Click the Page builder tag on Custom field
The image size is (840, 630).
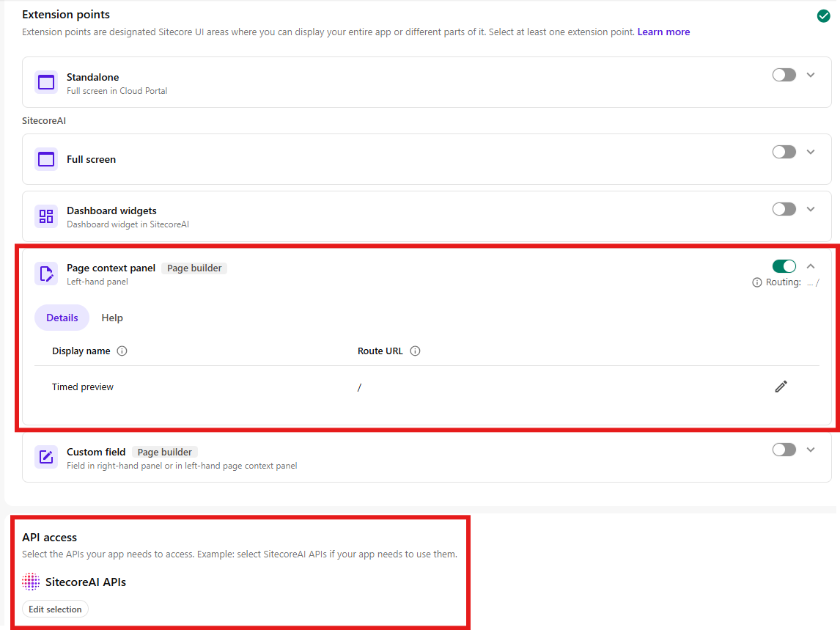pyautogui.click(x=164, y=452)
